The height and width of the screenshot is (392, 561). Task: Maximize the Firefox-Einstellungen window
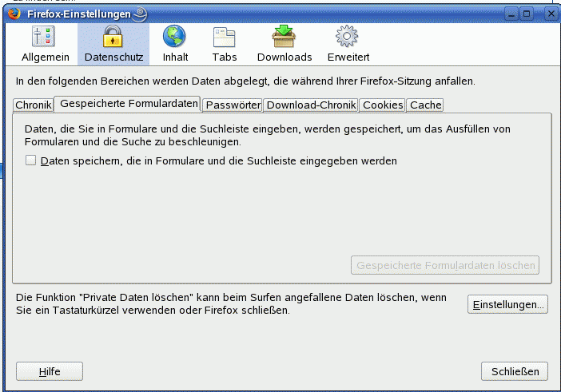[x=527, y=14]
